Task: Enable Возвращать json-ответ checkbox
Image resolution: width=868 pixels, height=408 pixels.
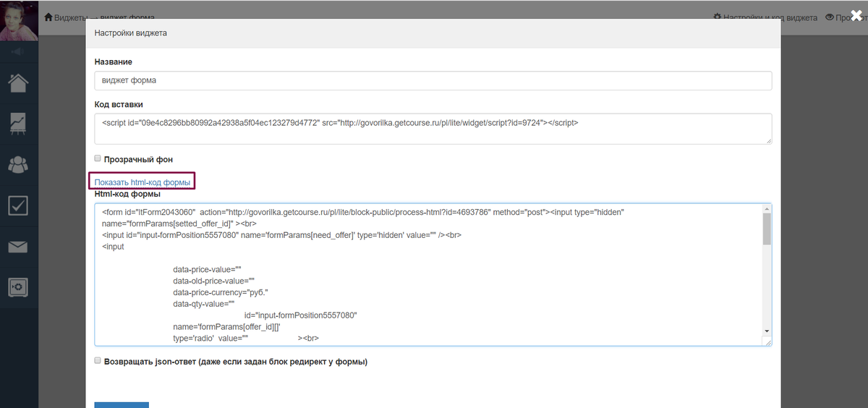Action: (98, 360)
